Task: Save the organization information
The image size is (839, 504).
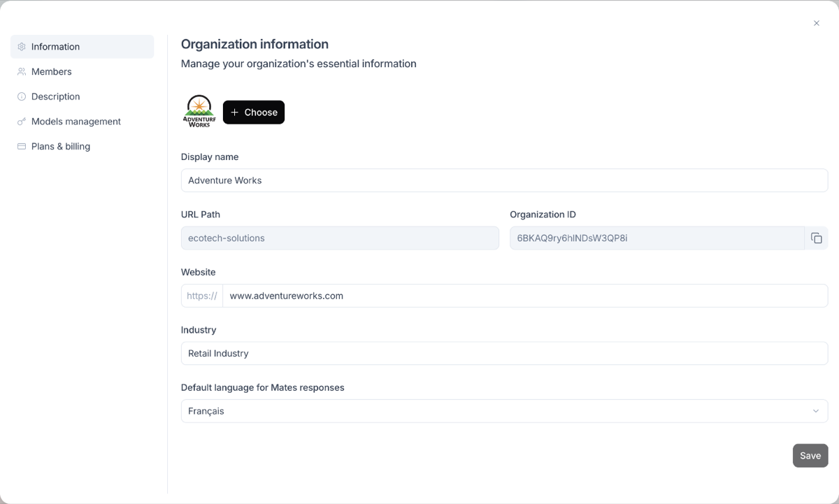Action: (x=810, y=456)
